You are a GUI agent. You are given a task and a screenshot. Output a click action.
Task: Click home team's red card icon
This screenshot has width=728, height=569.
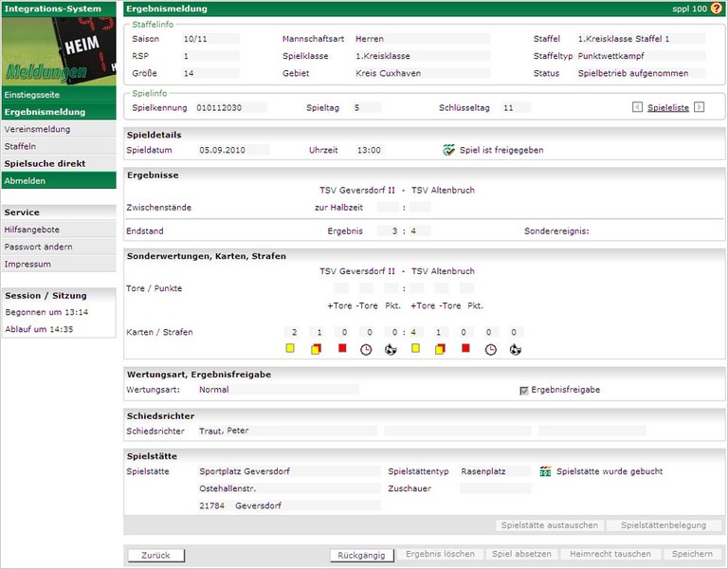point(342,349)
